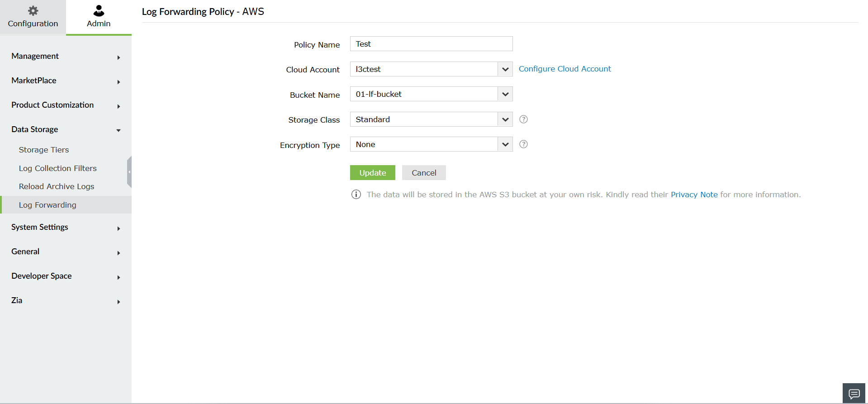Screen dimensions: 868x404
Task: Open Storage Tiers in sidebar
Action: pos(44,150)
